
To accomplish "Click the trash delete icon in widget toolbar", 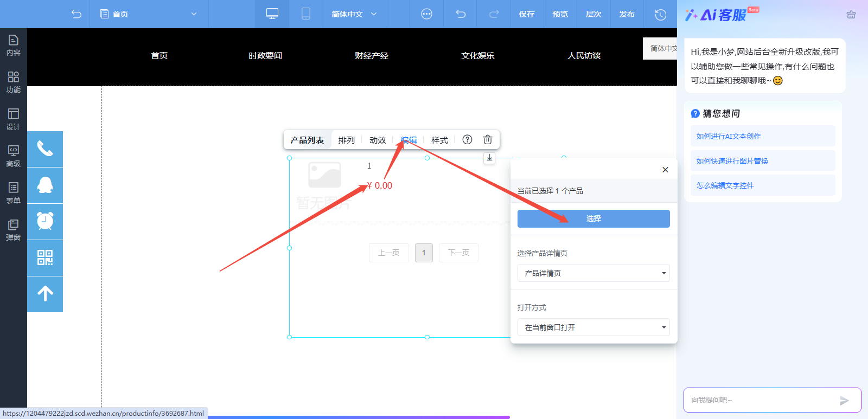I will click(488, 140).
